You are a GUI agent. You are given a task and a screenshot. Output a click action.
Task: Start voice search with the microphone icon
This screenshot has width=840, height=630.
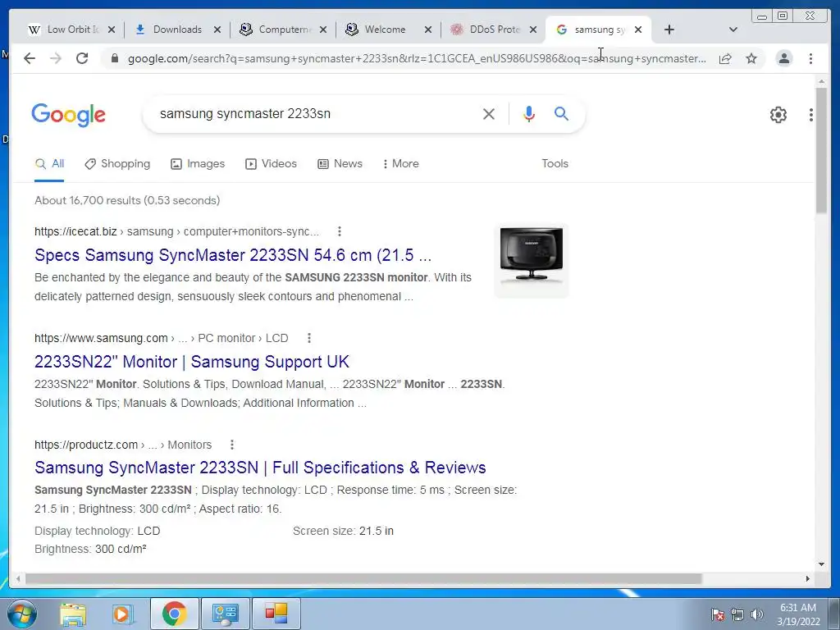529,113
